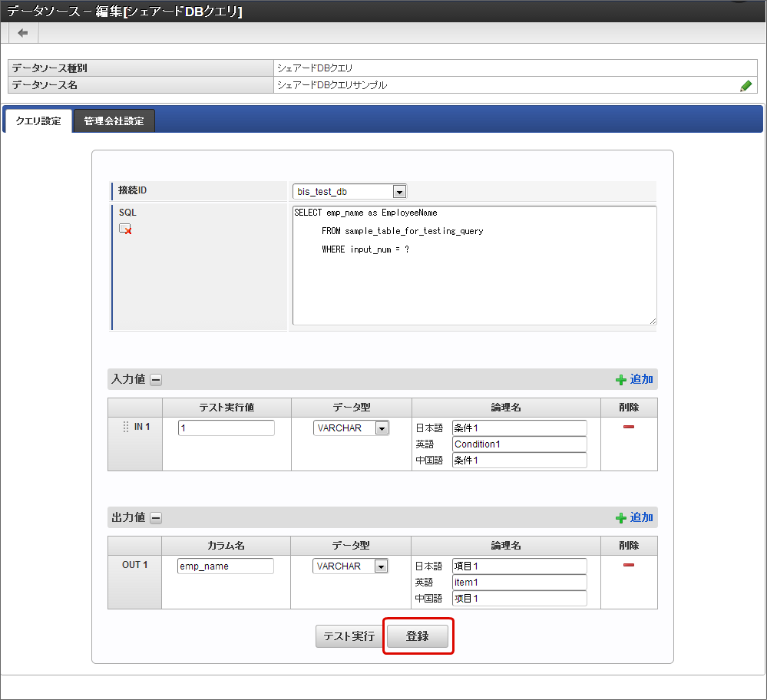Click the back arrow icon in toolbar
This screenshot has width=767, height=700.
(23, 33)
